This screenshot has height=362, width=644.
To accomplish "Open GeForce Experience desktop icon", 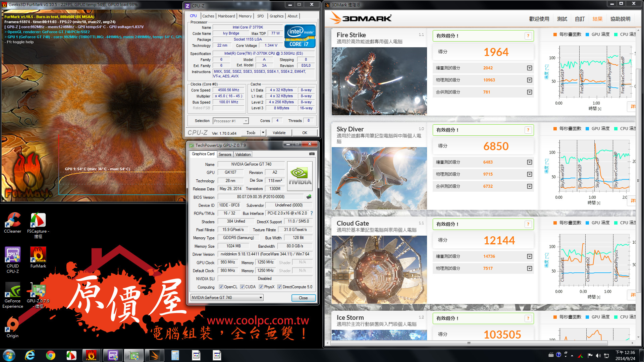I will click(13, 295).
